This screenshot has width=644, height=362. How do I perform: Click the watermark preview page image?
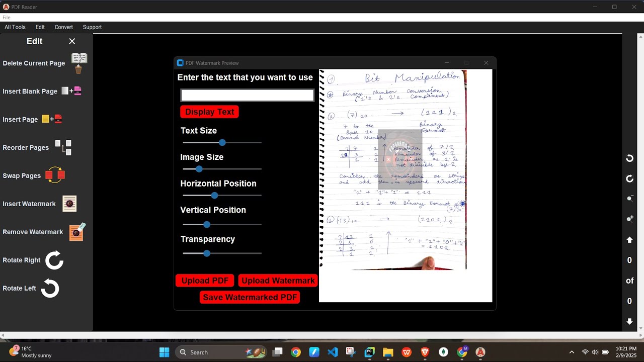coord(393,169)
